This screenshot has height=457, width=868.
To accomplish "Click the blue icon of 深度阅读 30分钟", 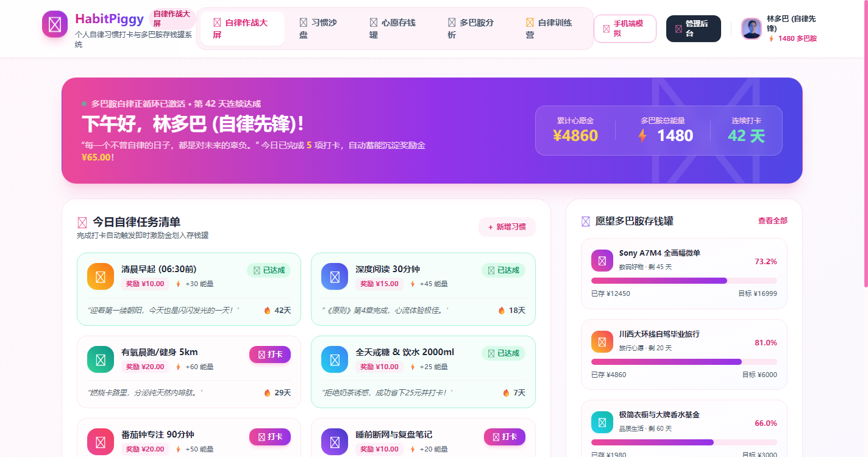I will (335, 276).
